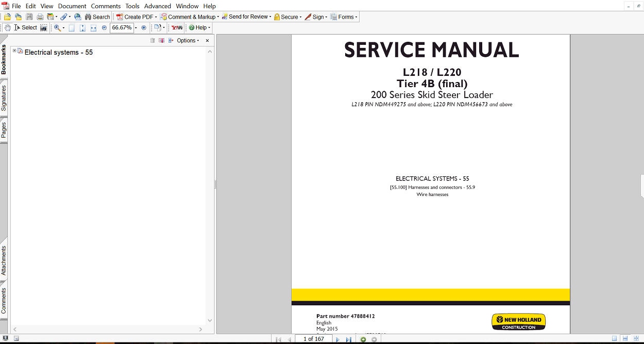Open the bookmarks Options dropdown
644x344 pixels.
click(188, 41)
